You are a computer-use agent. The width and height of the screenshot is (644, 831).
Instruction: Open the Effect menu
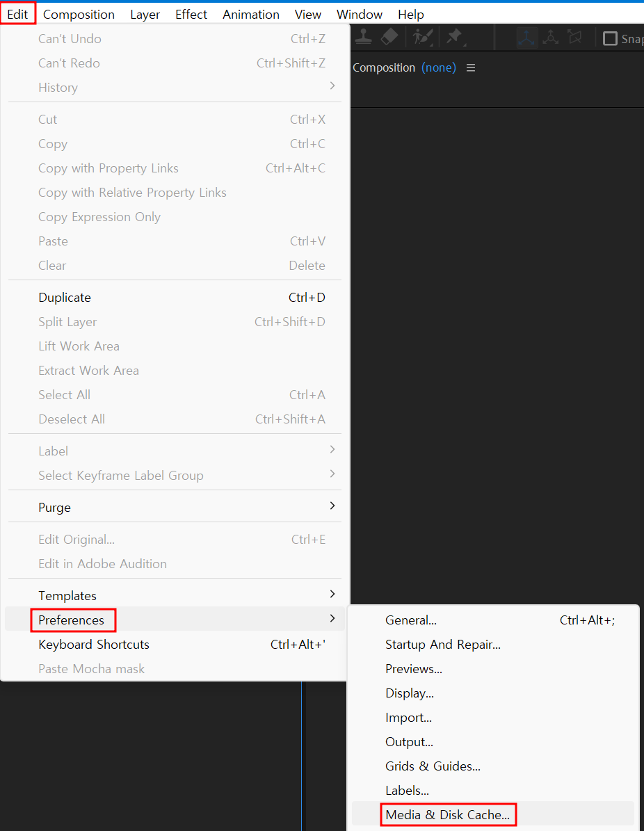pyautogui.click(x=191, y=15)
